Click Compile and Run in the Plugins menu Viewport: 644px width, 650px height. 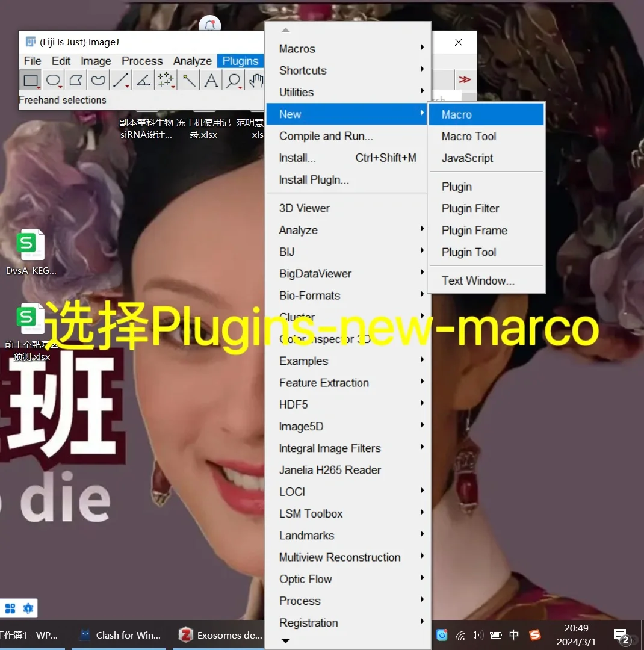[x=325, y=136]
